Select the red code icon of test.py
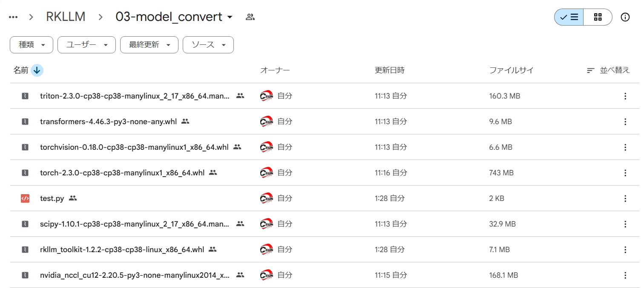Viewport: 644px width, 288px height. (x=25, y=198)
